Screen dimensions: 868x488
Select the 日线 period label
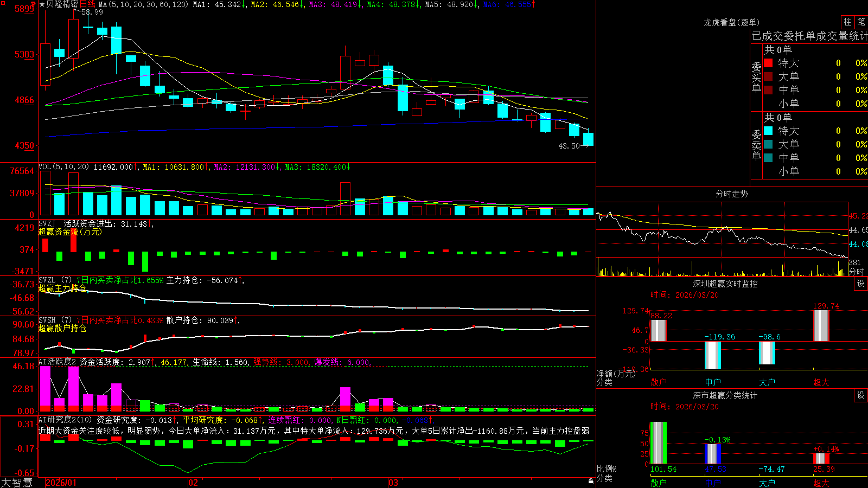tap(87, 4)
